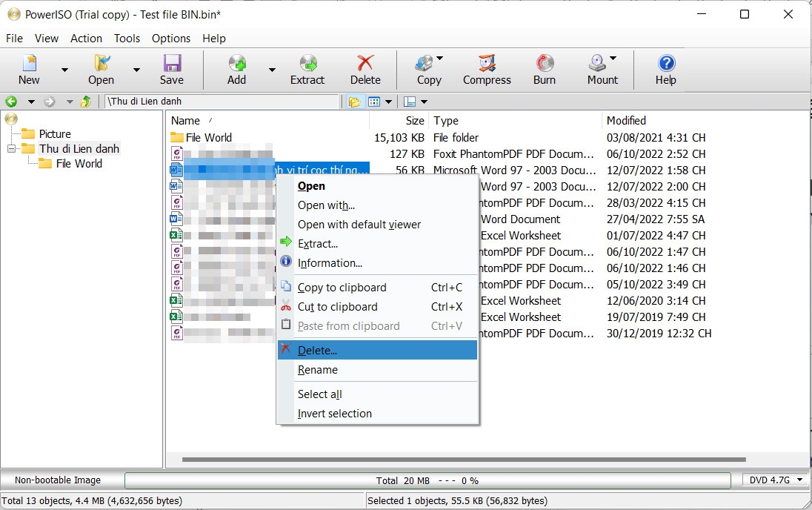Choose Invert selection in context menu

pyautogui.click(x=377, y=413)
